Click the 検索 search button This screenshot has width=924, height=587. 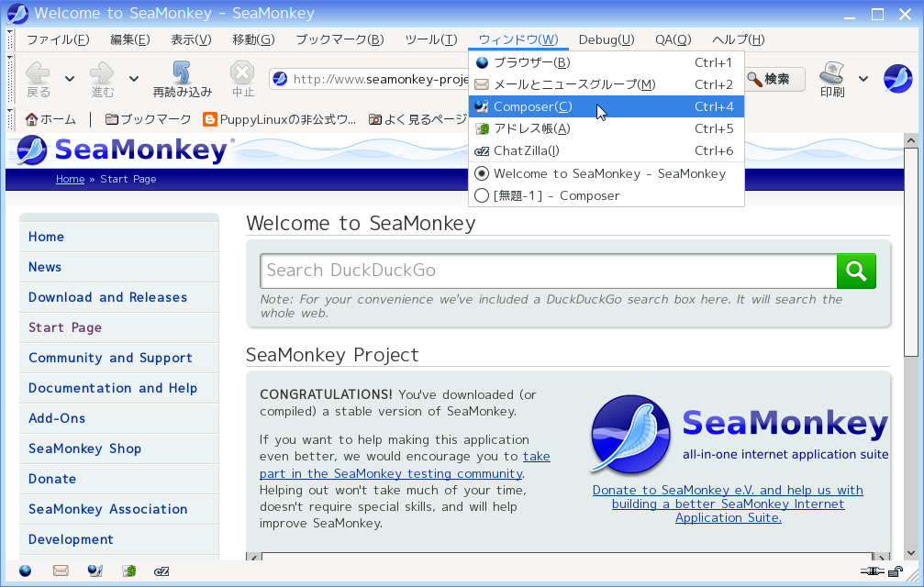(x=774, y=79)
